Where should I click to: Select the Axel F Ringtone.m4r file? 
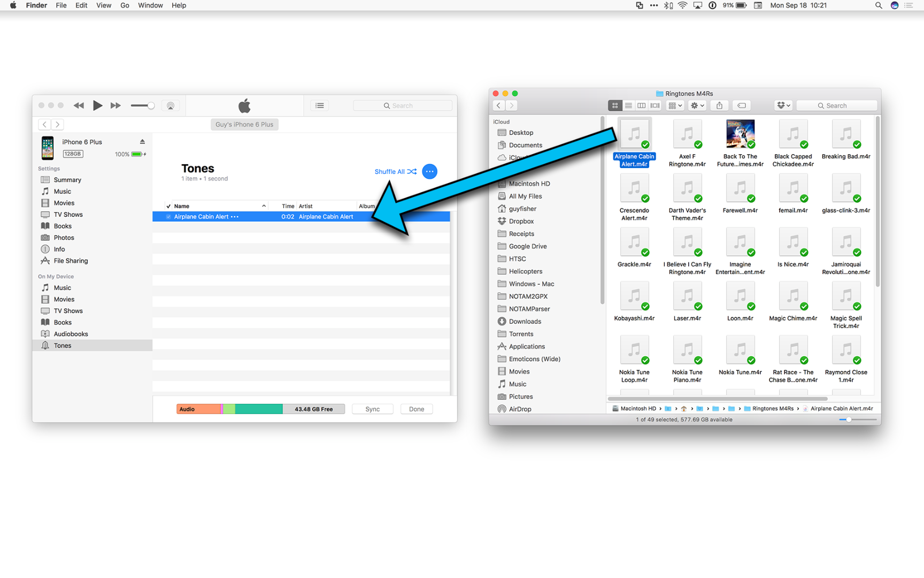click(x=687, y=134)
